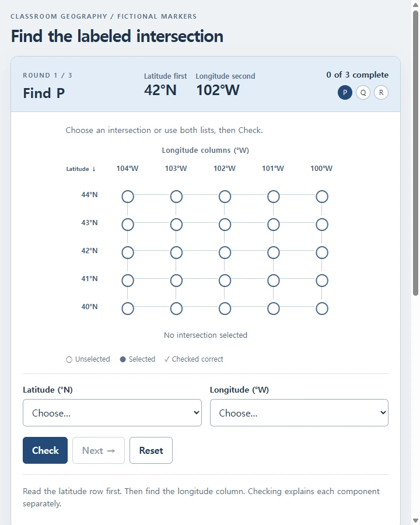This screenshot has width=420, height=525.
Task: Click the 101°W column header
Action: point(273,169)
